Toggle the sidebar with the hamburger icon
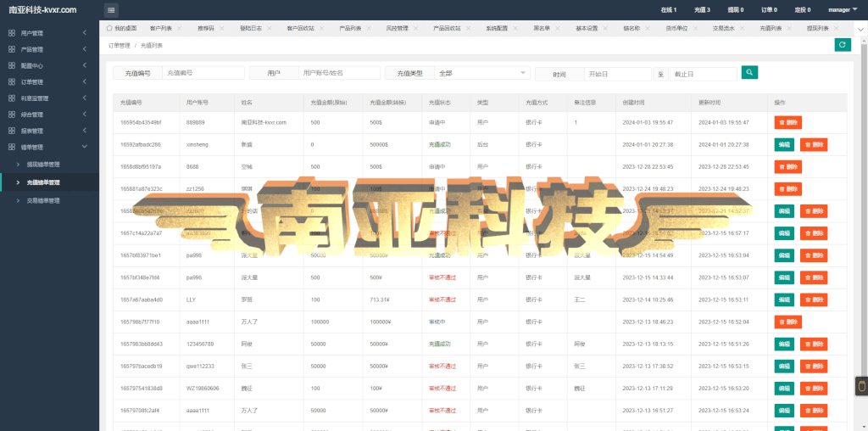This screenshot has width=868, height=431. point(111,10)
